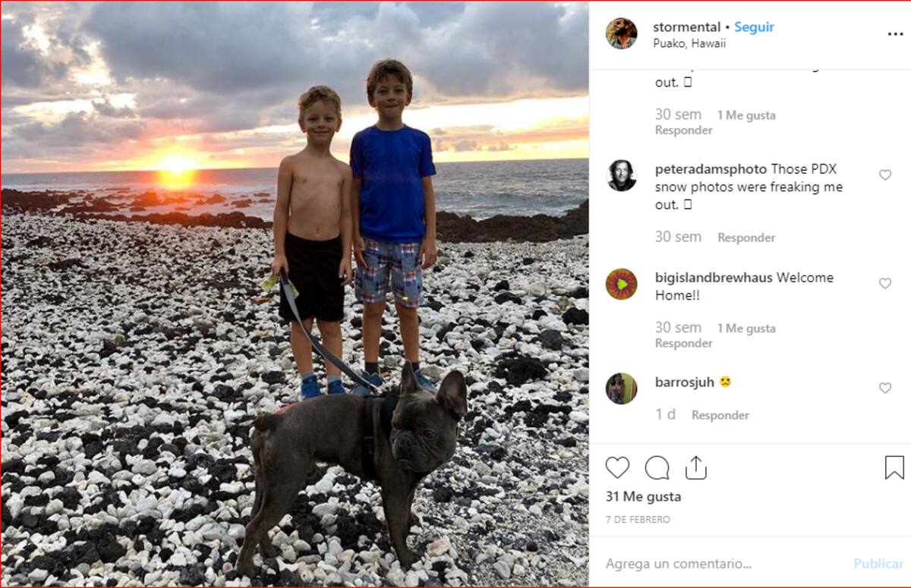The image size is (911, 588).
Task: Like the peteradamsphoto comment
Action: coord(885,175)
